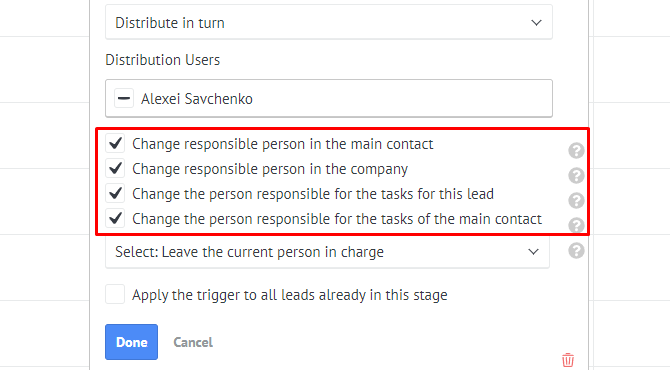The width and height of the screenshot is (670, 370).
Task: Uncheck Change responsible person in the main contact
Action: [x=115, y=144]
